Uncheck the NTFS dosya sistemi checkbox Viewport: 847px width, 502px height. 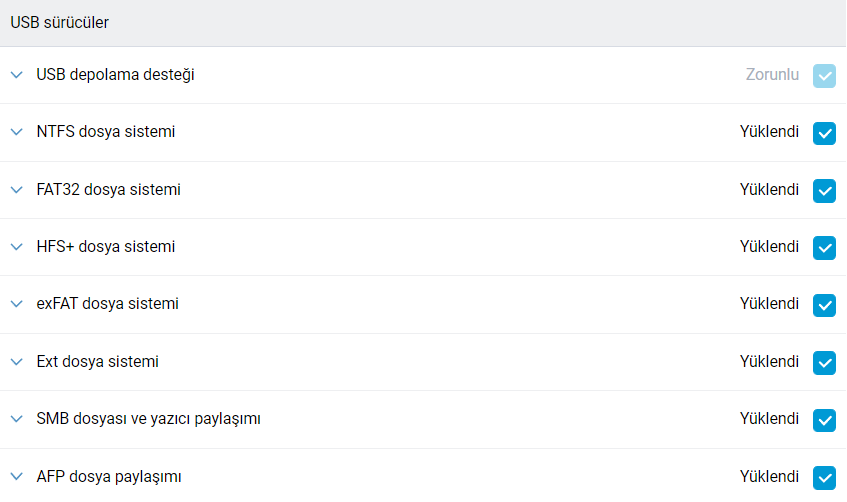[x=824, y=133]
